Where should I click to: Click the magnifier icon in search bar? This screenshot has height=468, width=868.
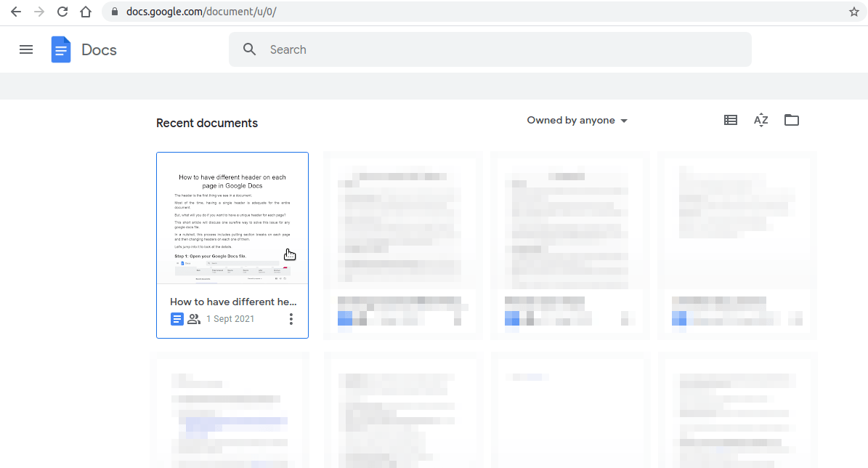pos(250,49)
